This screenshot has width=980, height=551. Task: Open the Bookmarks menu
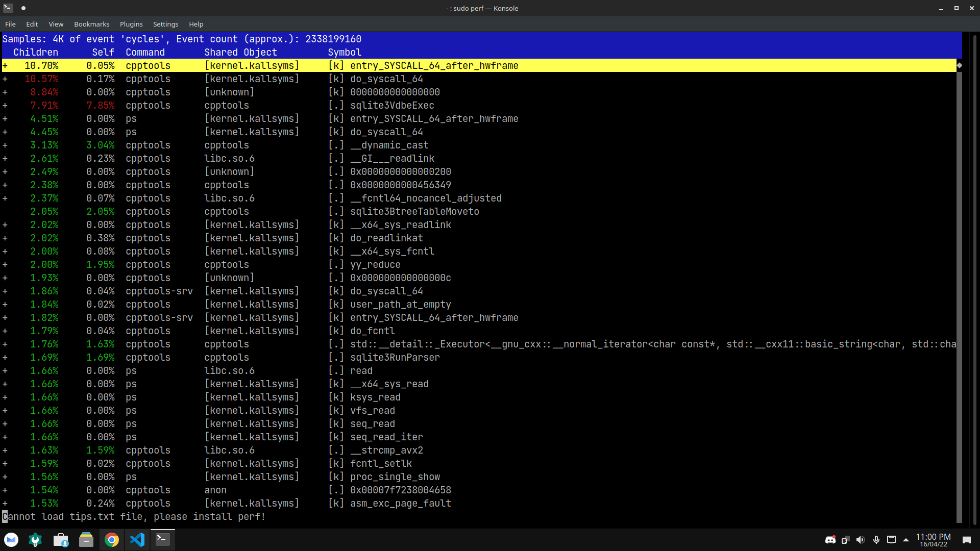tap(91, 24)
